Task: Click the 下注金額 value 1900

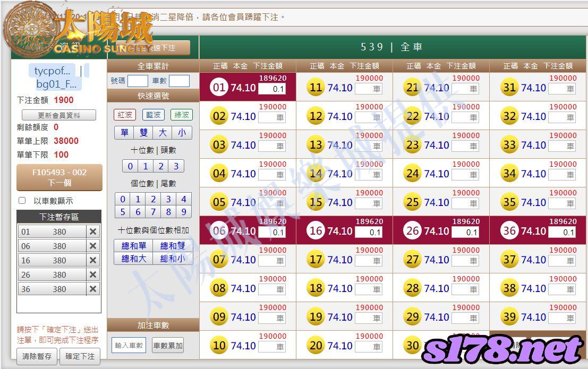Action: click(64, 100)
